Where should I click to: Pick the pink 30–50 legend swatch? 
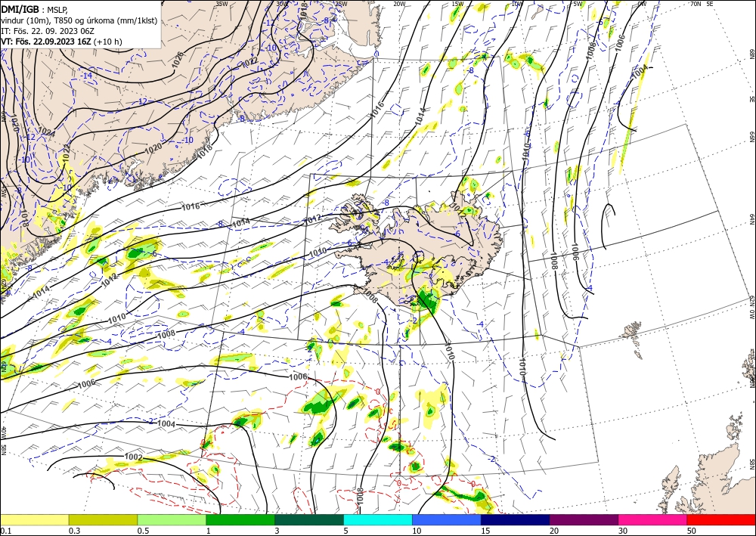(x=653, y=519)
